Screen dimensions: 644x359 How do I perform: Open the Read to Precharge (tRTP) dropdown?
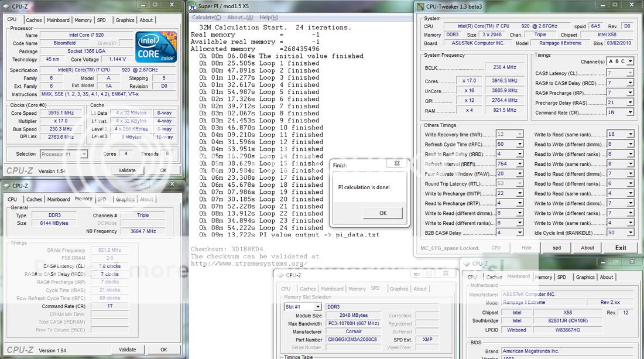coord(519,203)
